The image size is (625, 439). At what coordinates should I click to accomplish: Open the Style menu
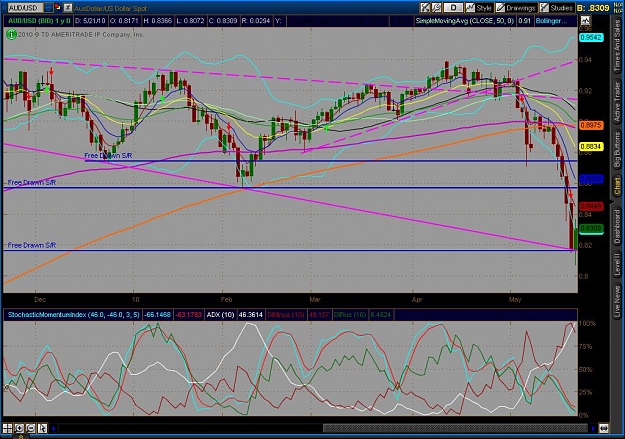(480, 8)
